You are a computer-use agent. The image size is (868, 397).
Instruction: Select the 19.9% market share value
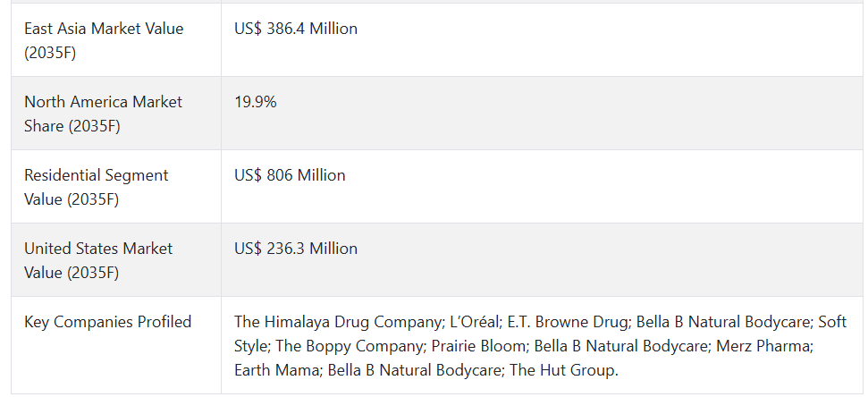click(255, 102)
